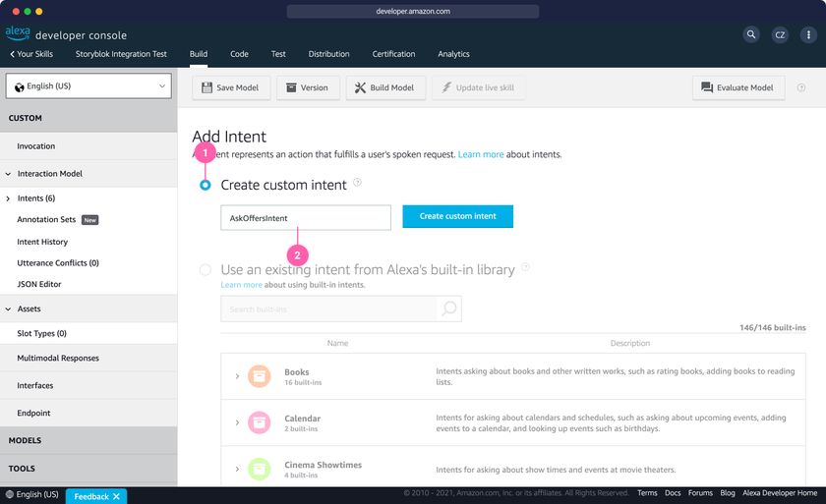Viewport: 826px width, 504px height.
Task: Close the Feedback tab with its X
Action: point(116,496)
